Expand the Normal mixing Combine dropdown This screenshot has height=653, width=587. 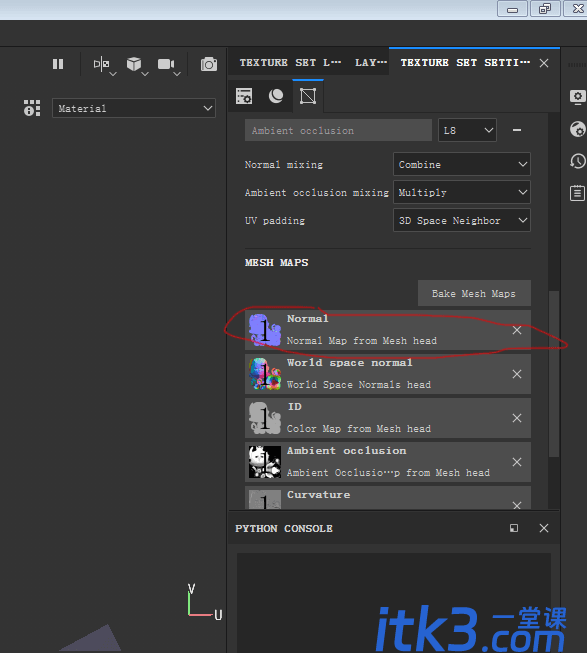[462, 164]
